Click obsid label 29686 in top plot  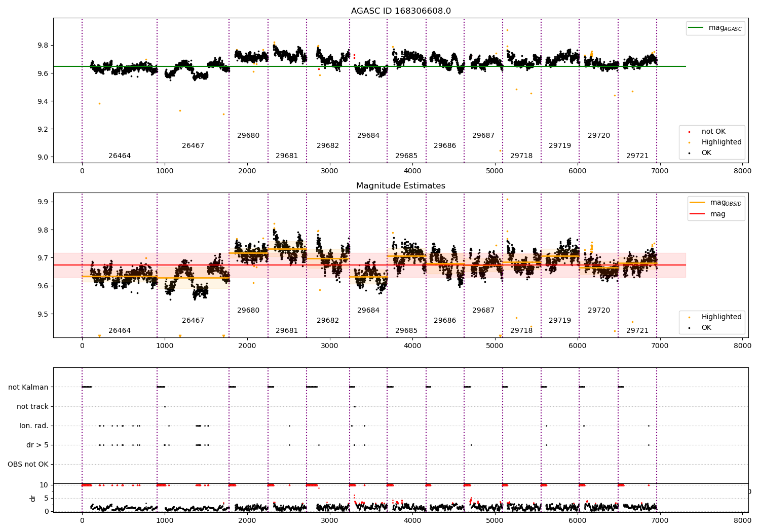click(445, 146)
